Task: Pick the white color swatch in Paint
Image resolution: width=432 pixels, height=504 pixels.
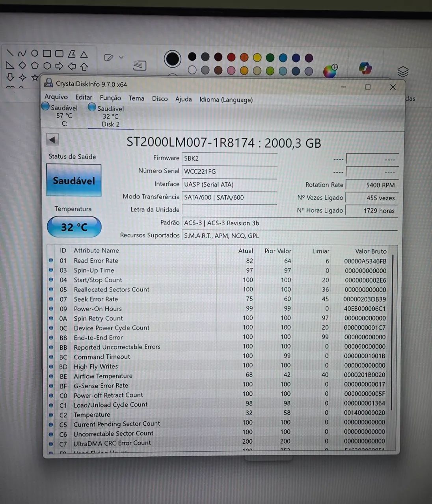Action: pyautogui.click(x=192, y=70)
